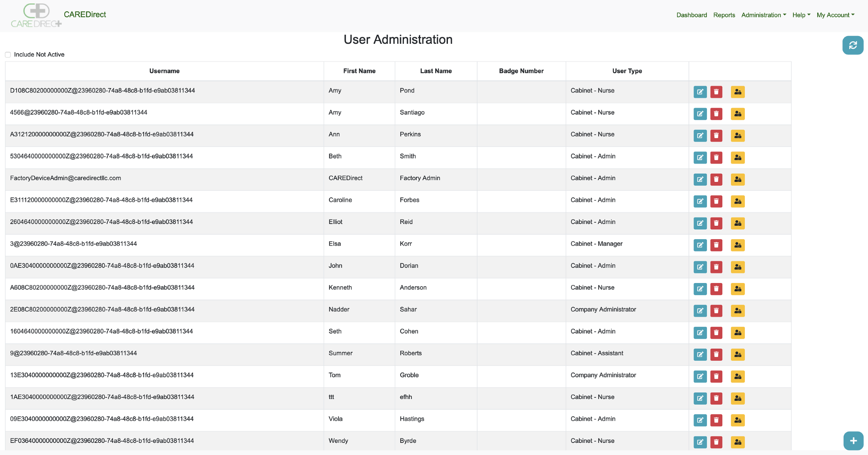Delete the user Beth Smith
Viewport: 868px width, 455px height.
(716, 158)
